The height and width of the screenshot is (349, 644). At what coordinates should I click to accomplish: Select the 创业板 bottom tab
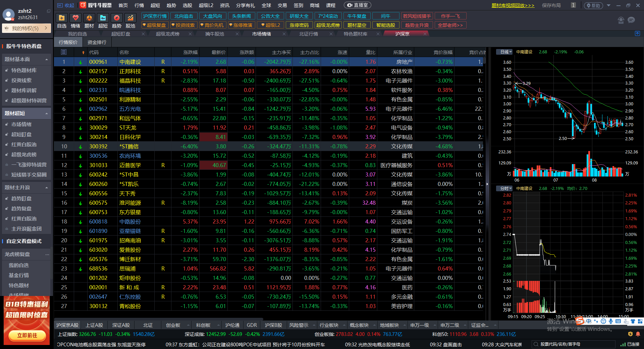click(173, 325)
